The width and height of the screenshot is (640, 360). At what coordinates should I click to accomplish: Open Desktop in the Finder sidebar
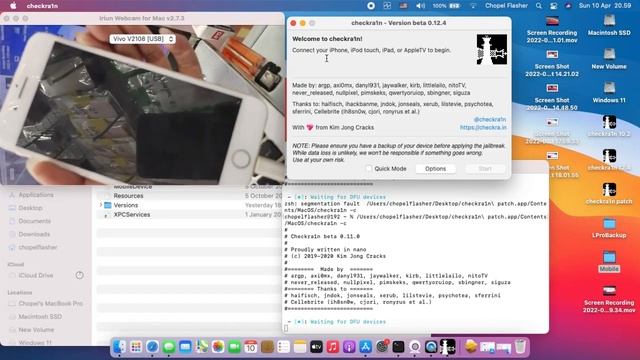[x=30, y=208]
